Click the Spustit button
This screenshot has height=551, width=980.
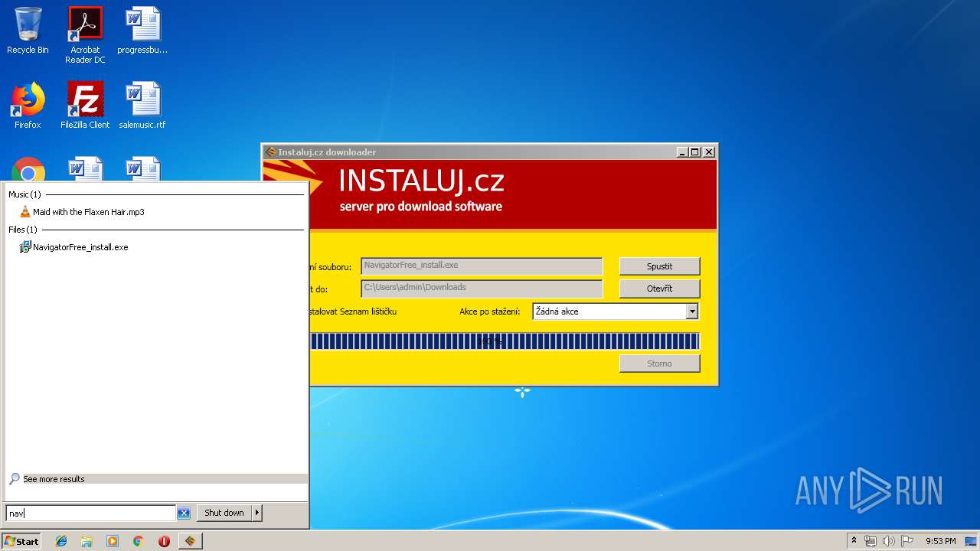tap(659, 266)
